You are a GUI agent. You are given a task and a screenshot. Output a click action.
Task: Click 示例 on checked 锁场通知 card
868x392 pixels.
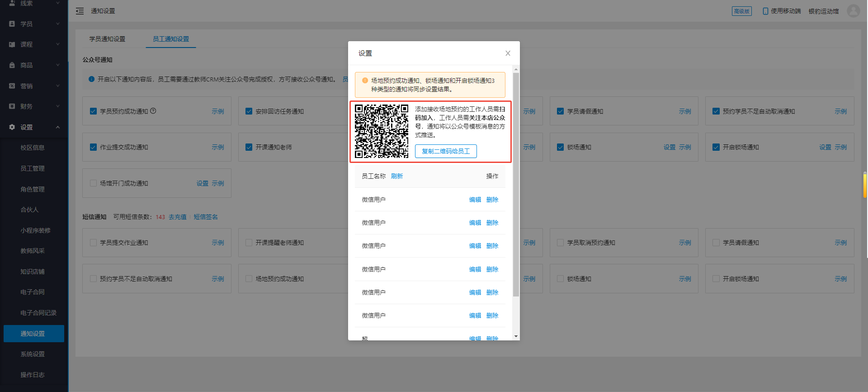point(685,147)
